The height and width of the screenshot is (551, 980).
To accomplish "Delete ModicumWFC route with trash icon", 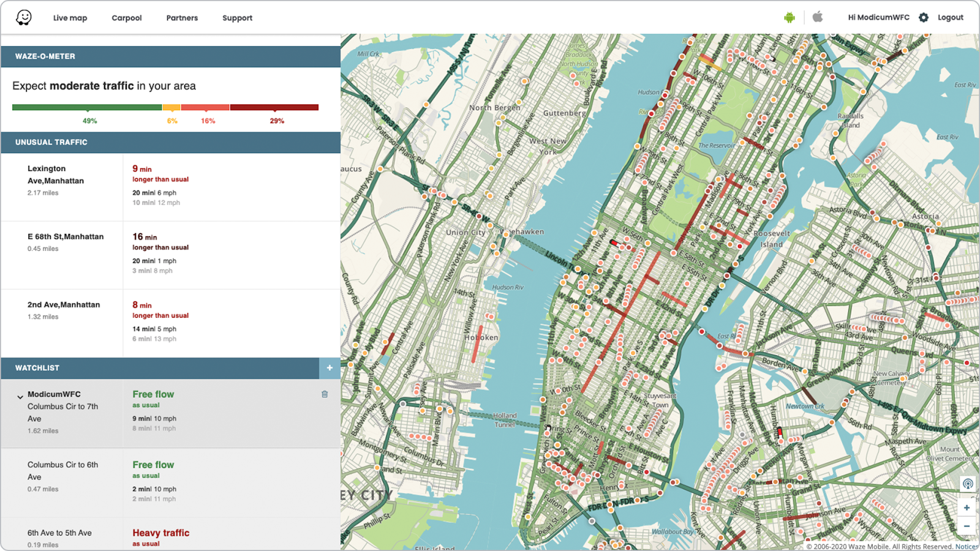I will 325,394.
